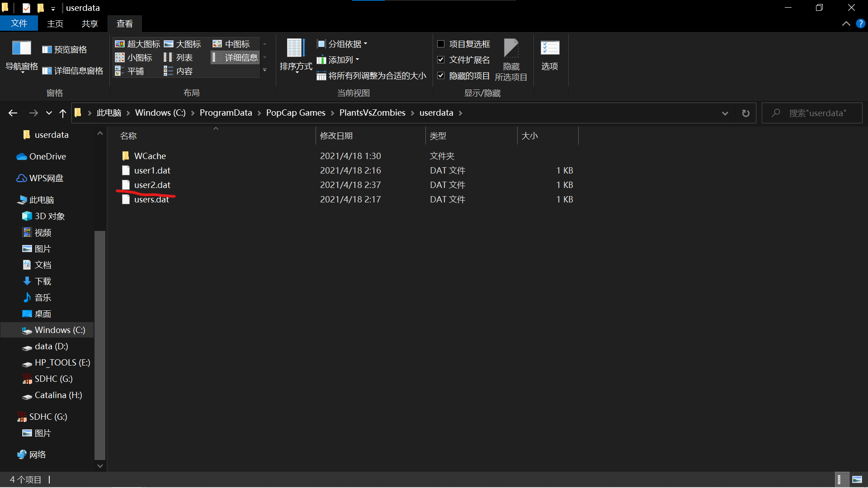Screen dimensions: 868x488
Task: Open Sort by (排序方式) menu
Action: tap(296, 56)
